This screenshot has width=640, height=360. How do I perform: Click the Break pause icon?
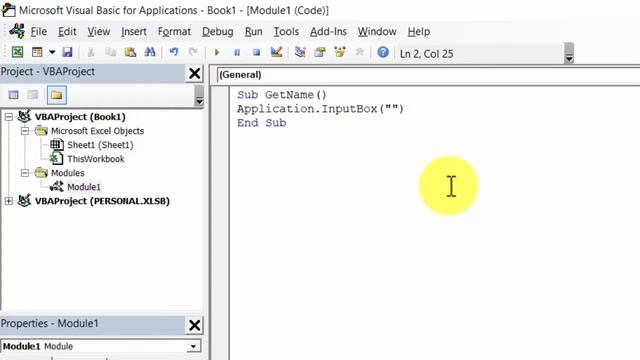pos(237,52)
